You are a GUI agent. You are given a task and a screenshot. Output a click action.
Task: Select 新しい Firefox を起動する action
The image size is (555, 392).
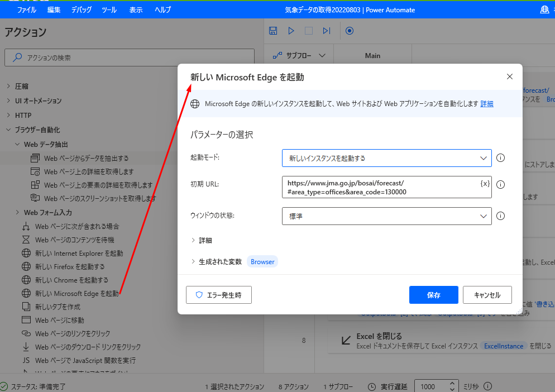click(x=63, y=267)
